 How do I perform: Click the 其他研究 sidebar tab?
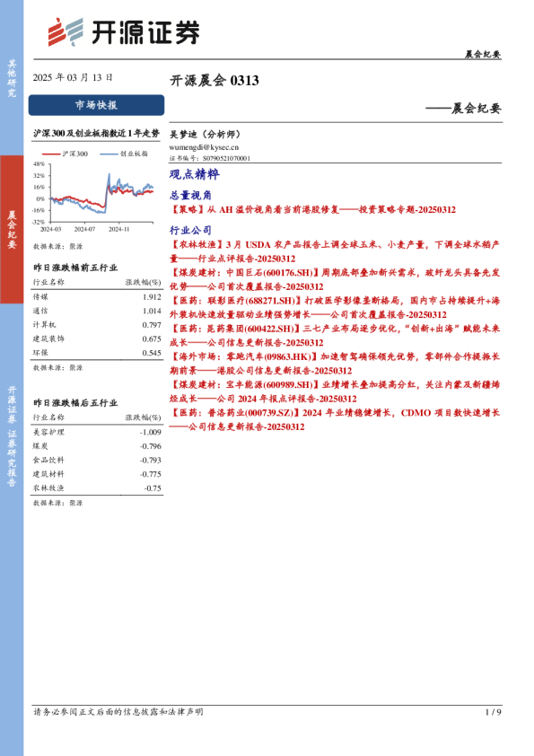tap(12, 78)
